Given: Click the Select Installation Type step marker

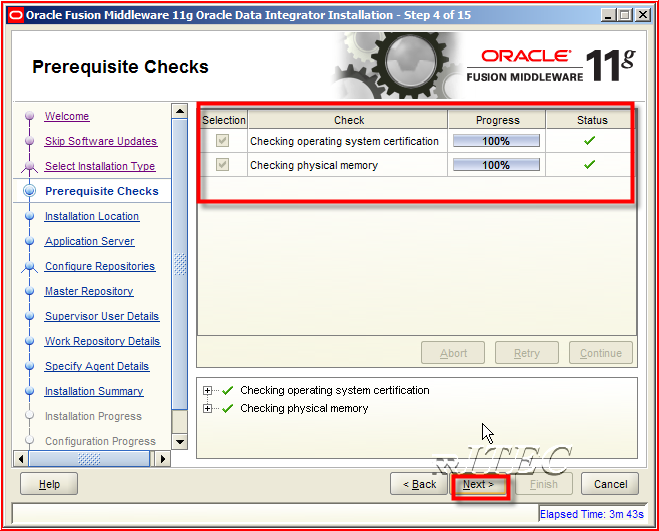Looking at the screenshot, I should tap(29, 166).
